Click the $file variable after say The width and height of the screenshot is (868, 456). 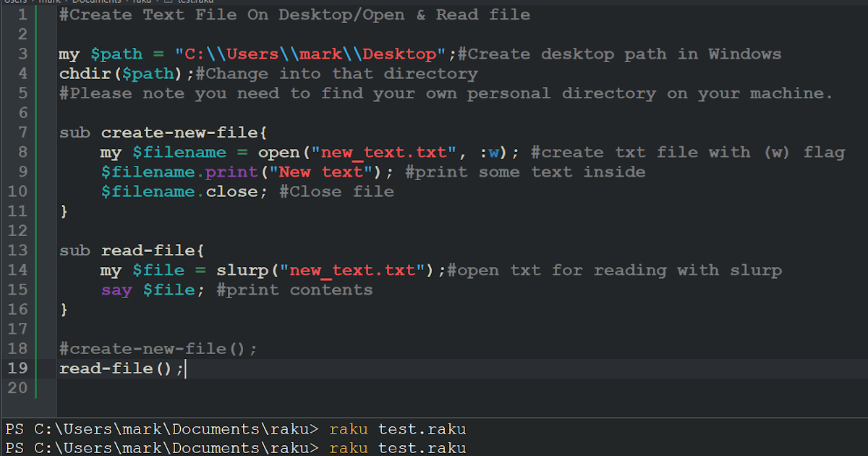169,290
